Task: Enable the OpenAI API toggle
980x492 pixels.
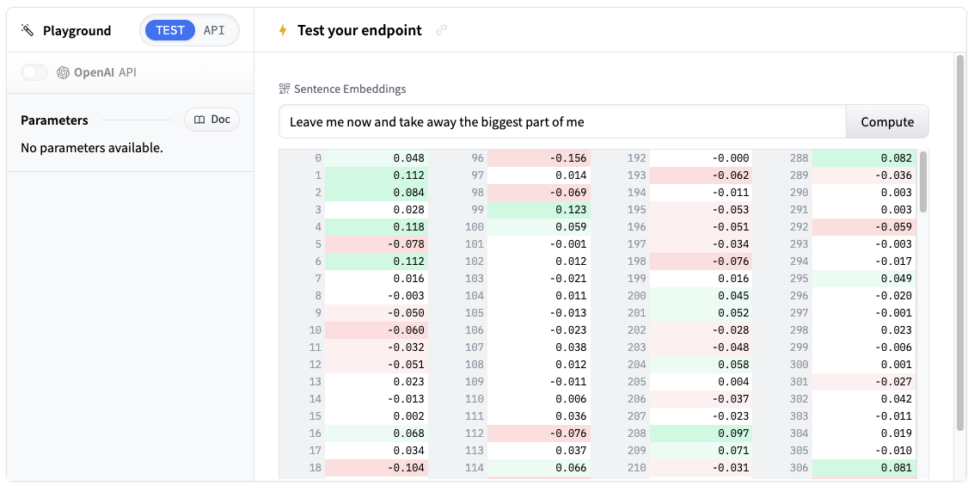Action: pos(34,72)
